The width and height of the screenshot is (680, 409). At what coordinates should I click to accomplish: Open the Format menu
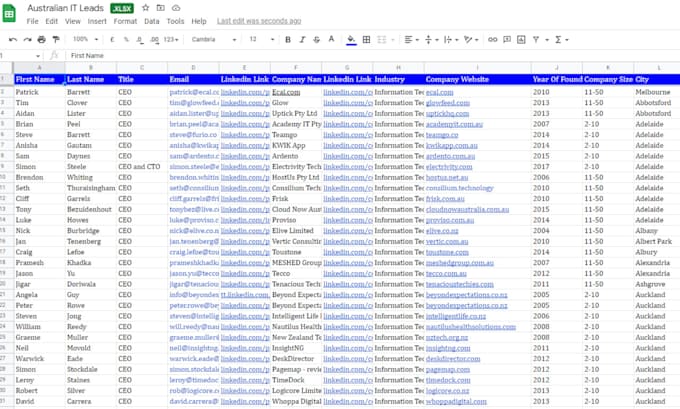pyautogui.click(x=125, y=21)
